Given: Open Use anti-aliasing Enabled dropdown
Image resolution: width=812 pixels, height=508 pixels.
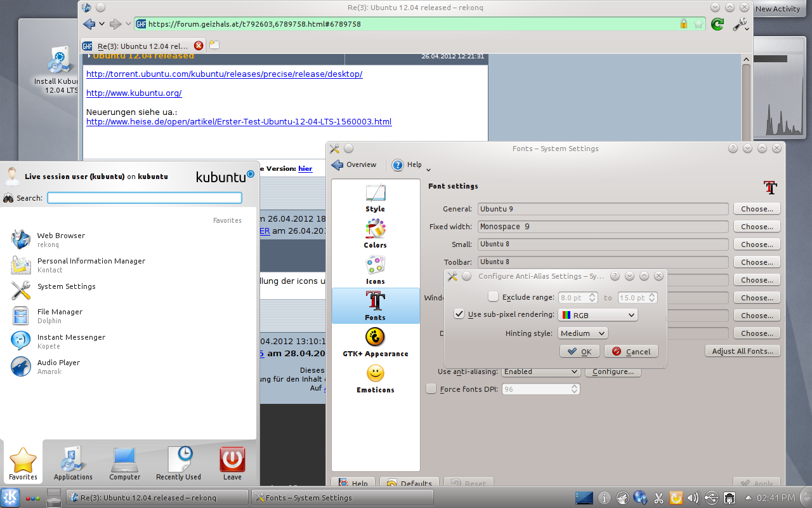Looking at the screenshot, I should (541, 371).
